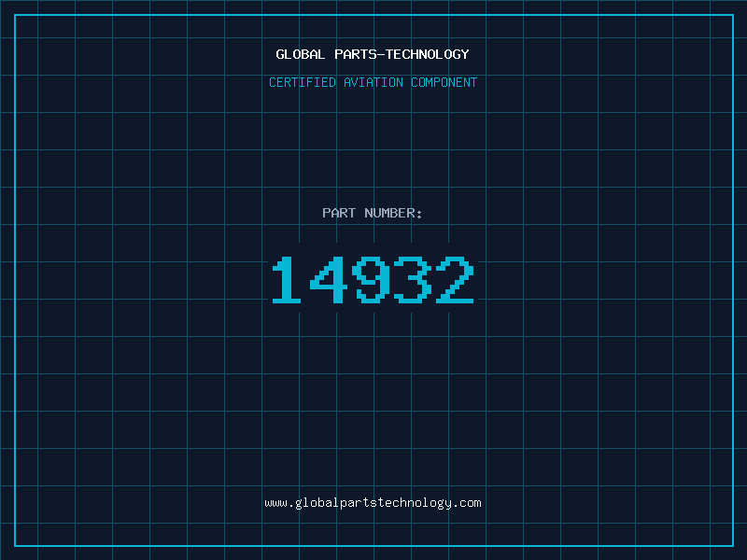
Task: Click the GLOBAL PARTS-TECHNOLOGY title text
Action: click(x=373, y=54)
